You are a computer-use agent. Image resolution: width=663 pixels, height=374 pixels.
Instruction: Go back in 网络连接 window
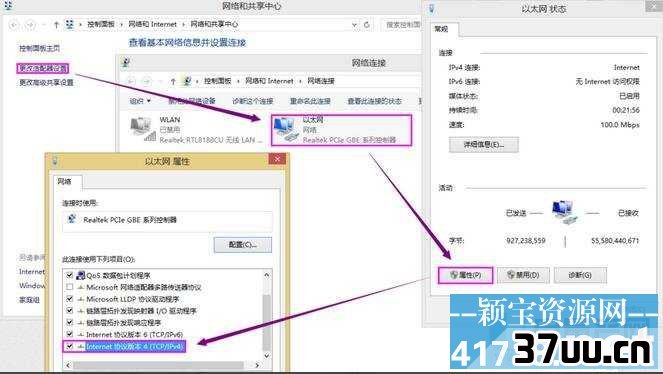(132, 81)
